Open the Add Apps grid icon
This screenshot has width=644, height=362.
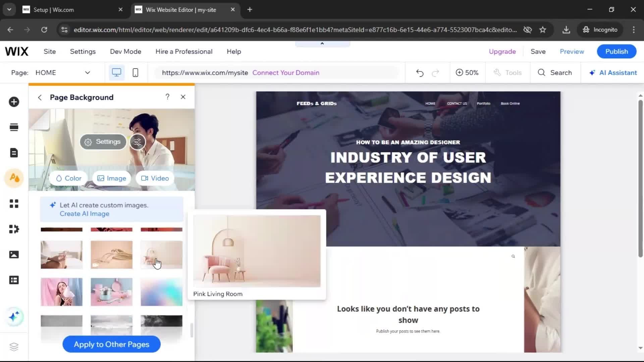14,204
